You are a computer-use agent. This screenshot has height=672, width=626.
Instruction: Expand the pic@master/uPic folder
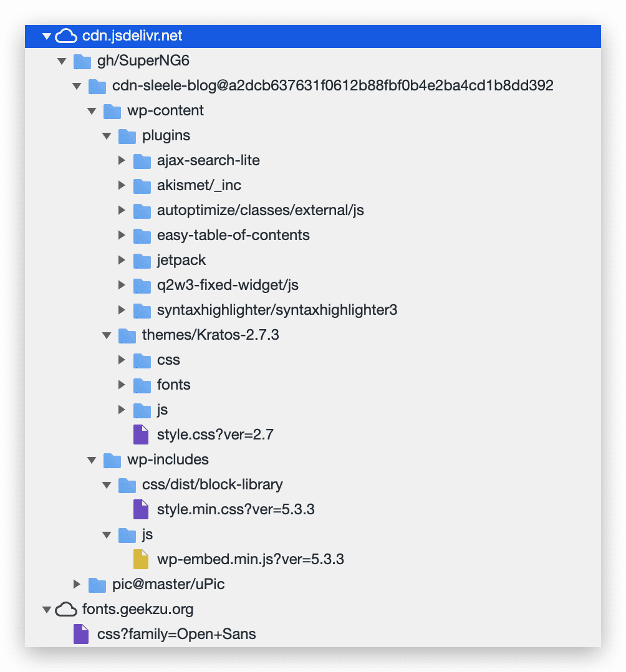(x=77, y=584)
